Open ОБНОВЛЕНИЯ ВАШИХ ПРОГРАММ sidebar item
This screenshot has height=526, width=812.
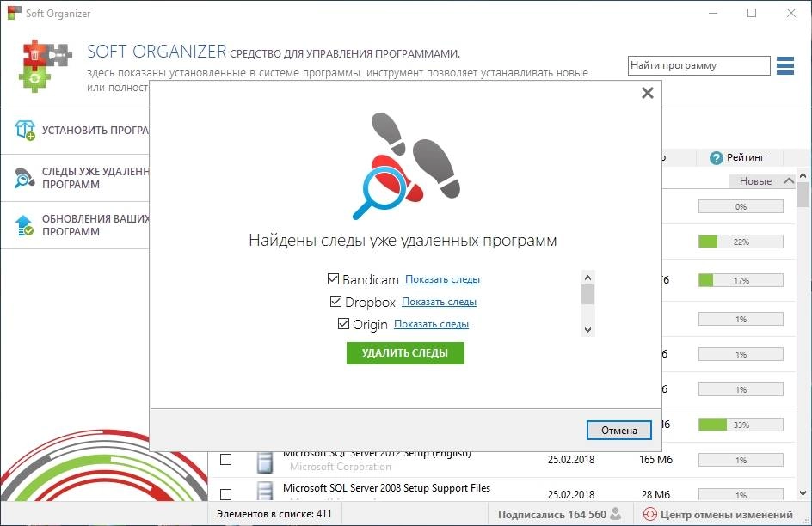click(75, 225)
